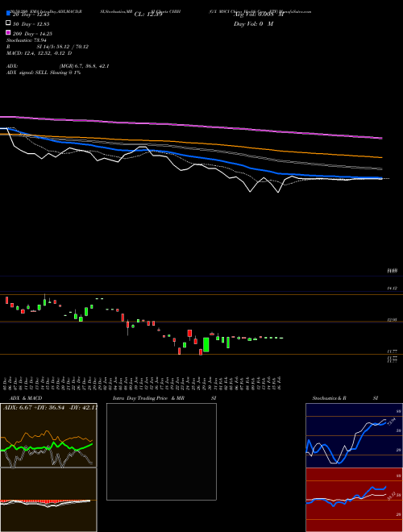Click the 'Avg Vol: 0.008 M' label
Image resolution: width=403 pixels, height=532 pixels.
[259, 15]
